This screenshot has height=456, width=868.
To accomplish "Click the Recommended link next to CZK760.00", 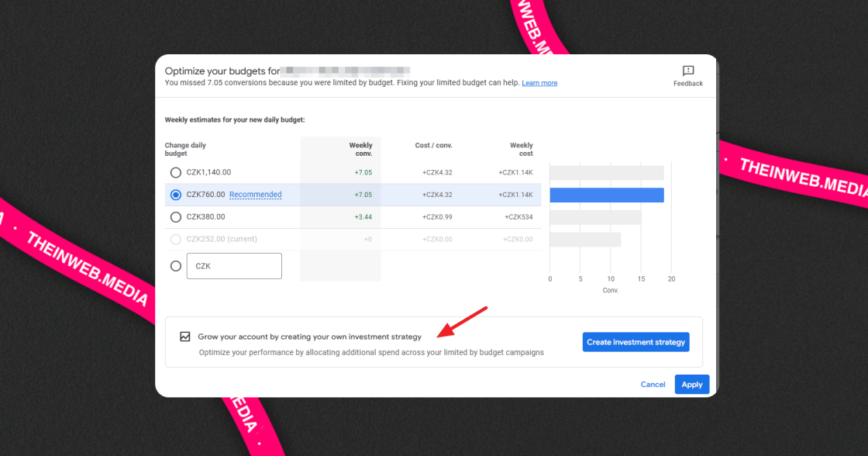I will click(256, 195).
